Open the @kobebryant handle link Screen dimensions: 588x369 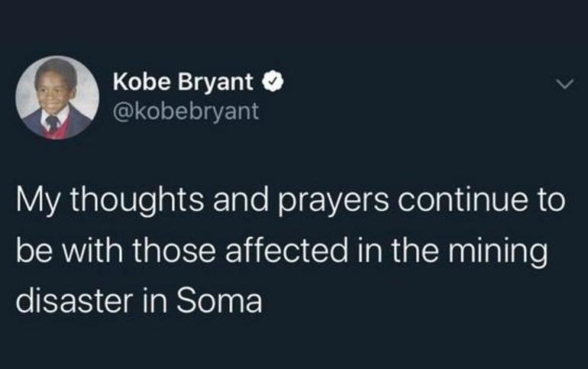click(x=186, y=112)
